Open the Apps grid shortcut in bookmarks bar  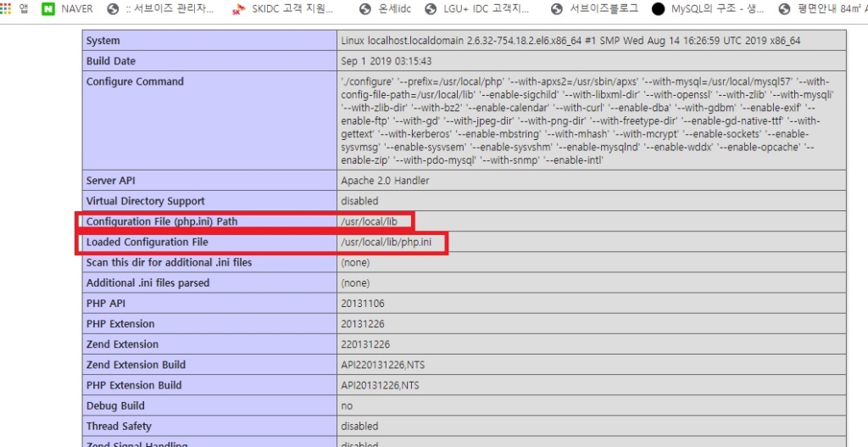(x=14, y=9)
